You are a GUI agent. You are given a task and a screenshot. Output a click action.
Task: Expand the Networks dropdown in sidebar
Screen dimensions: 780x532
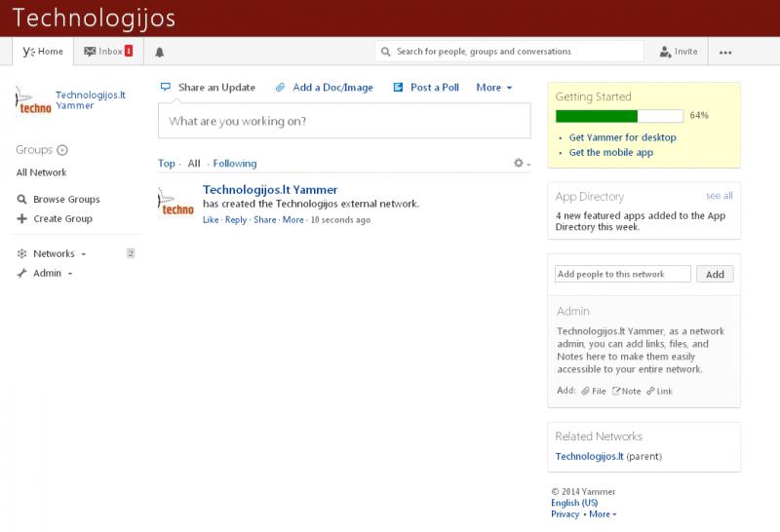pyautogui.click(x=59, y=253)
